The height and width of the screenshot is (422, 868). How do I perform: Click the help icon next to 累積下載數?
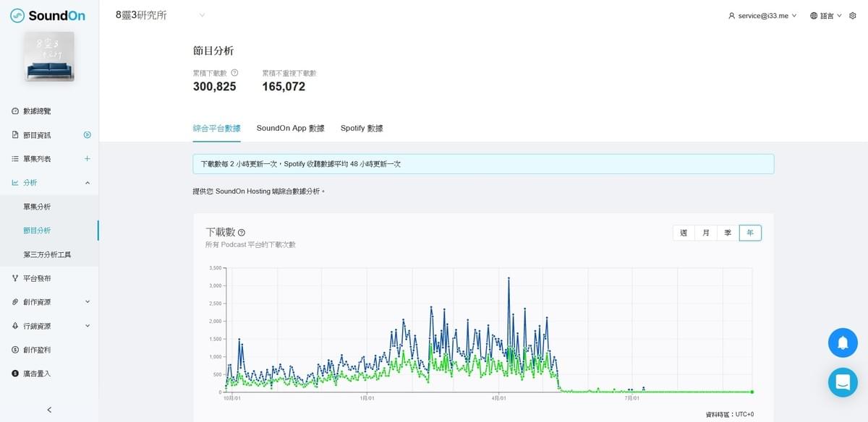pos(234,73)
